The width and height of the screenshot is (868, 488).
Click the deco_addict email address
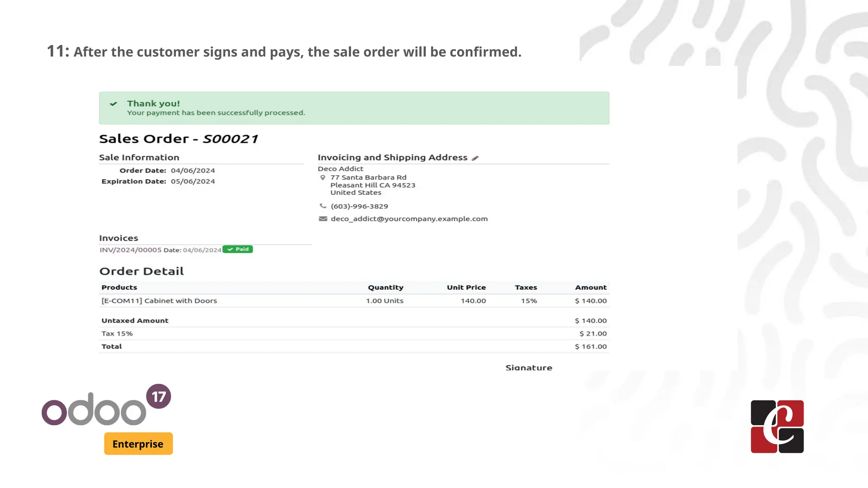tap(409, 219)
